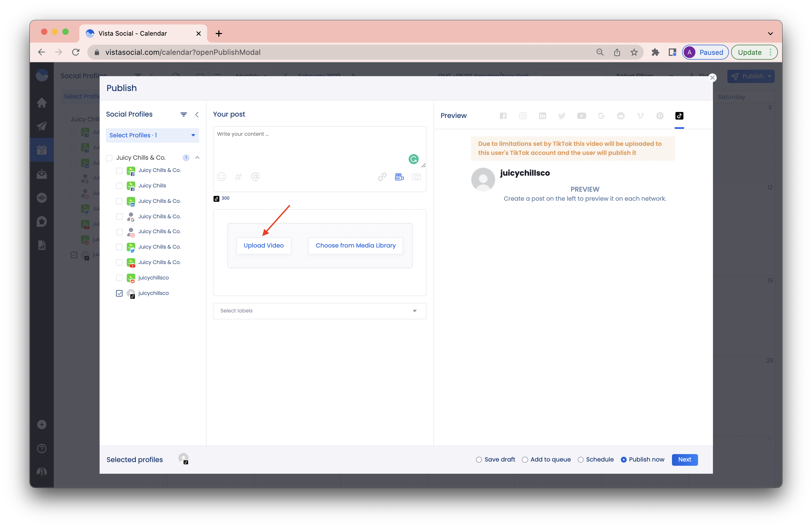812x527 pixels.
Task: Open the star reviews sidebar icon
Action: click(x=42, y=221)
